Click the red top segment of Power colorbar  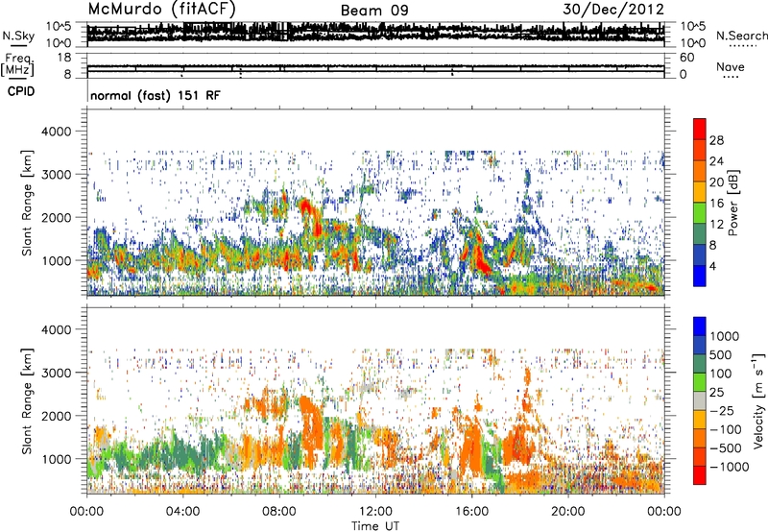click(700, 129)
